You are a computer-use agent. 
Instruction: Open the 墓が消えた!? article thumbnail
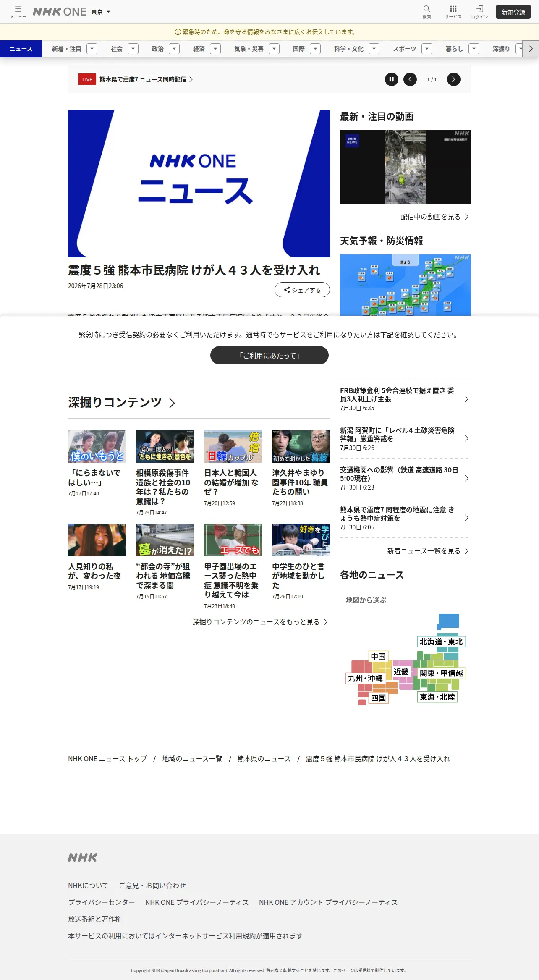(165, 540)
